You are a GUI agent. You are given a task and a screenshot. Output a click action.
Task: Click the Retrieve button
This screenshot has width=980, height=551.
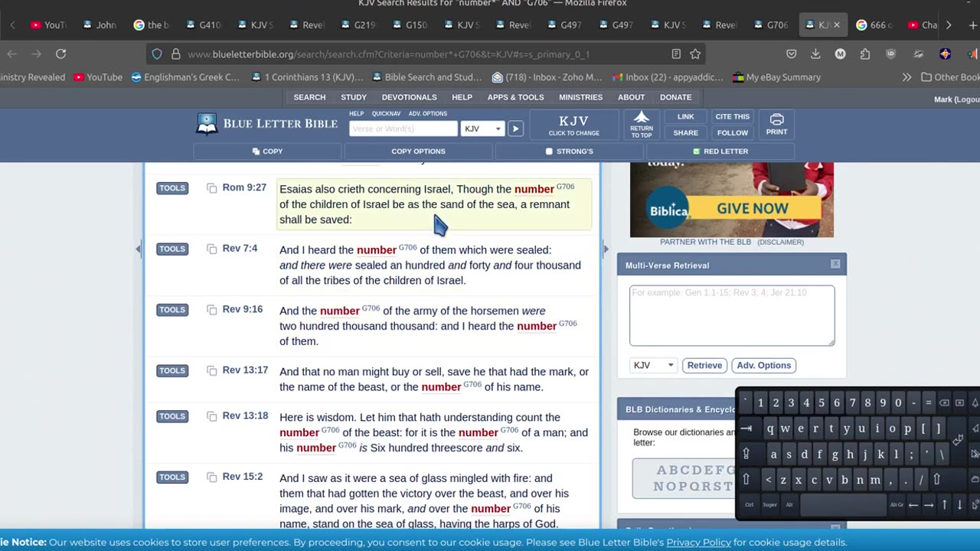point(704,365)
